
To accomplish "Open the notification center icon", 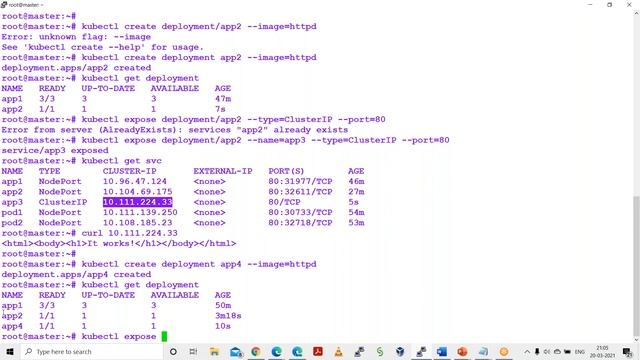I will 627,351.
